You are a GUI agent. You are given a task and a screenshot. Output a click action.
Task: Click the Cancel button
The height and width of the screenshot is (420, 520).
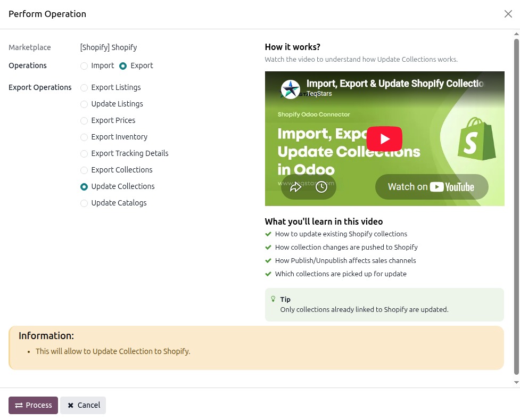(83, 405)
